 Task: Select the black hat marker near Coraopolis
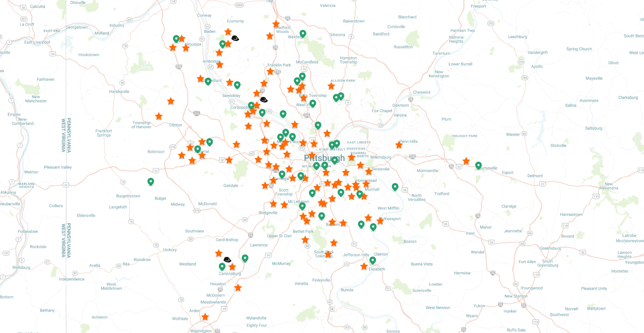point(264,99)
